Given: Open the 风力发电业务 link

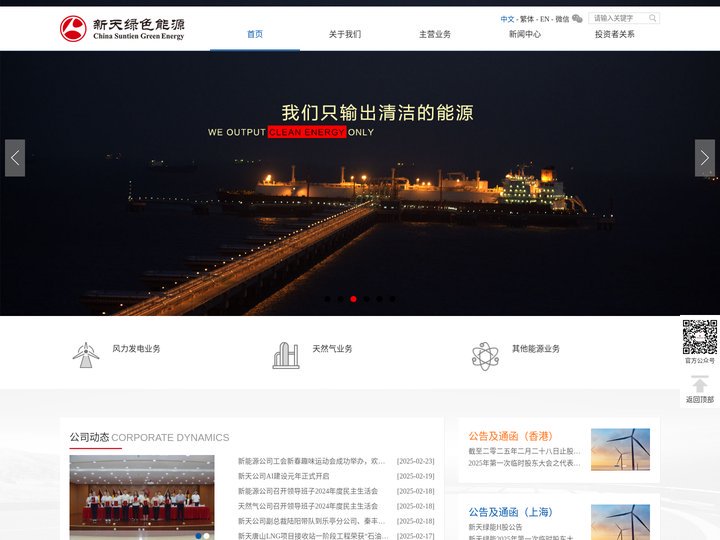Looking at the screenshot, I should [x=136, y=349].
